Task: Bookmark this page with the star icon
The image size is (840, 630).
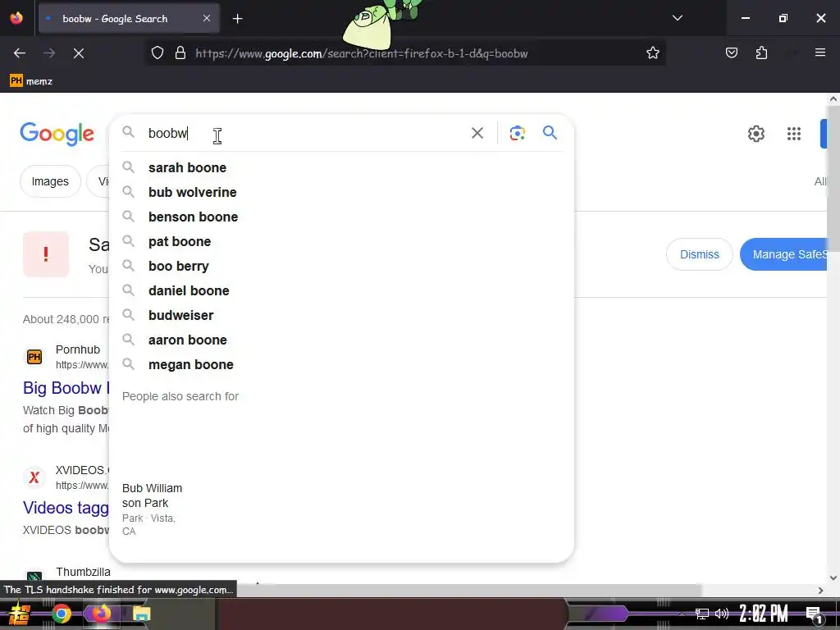Action: tap(652, 53)
